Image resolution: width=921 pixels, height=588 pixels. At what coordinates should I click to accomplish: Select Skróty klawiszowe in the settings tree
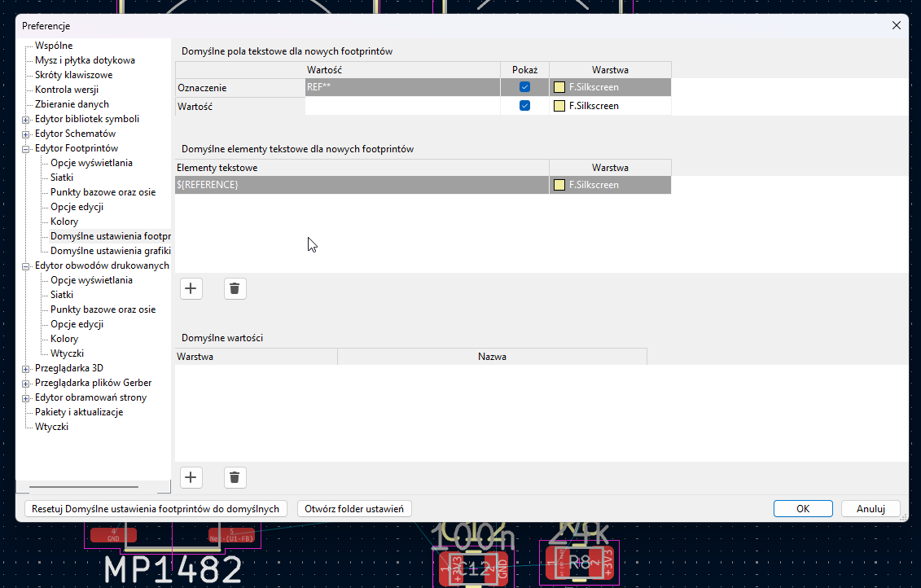tap(73, 75)
